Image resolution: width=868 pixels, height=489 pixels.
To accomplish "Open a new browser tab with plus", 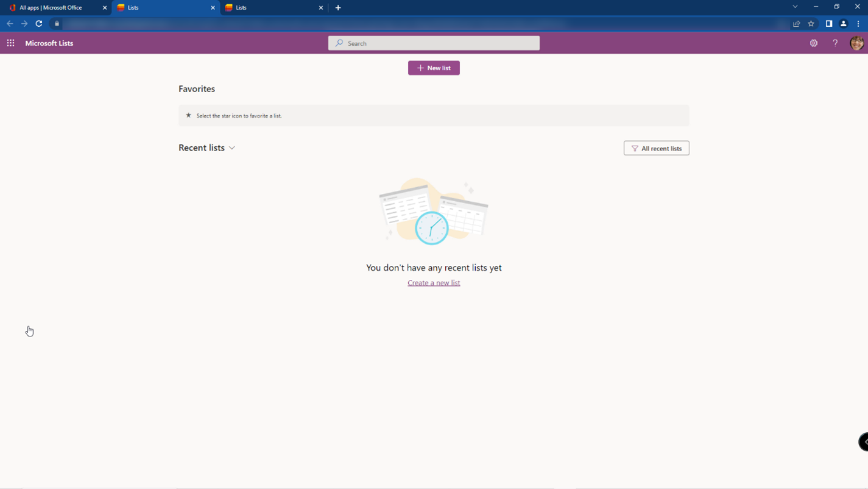I will (338, 8).
